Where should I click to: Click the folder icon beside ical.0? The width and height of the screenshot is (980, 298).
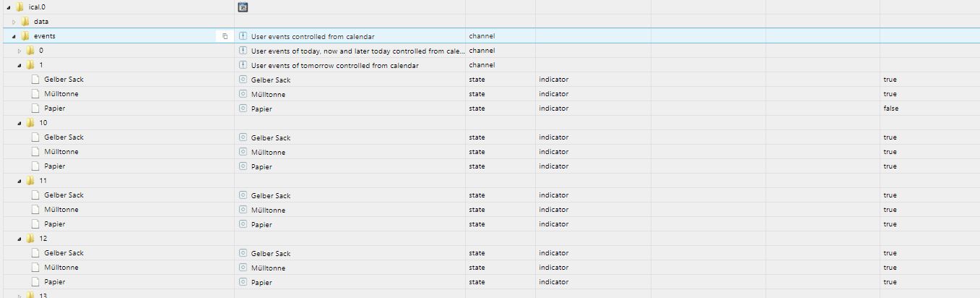(x=20, y=7)
